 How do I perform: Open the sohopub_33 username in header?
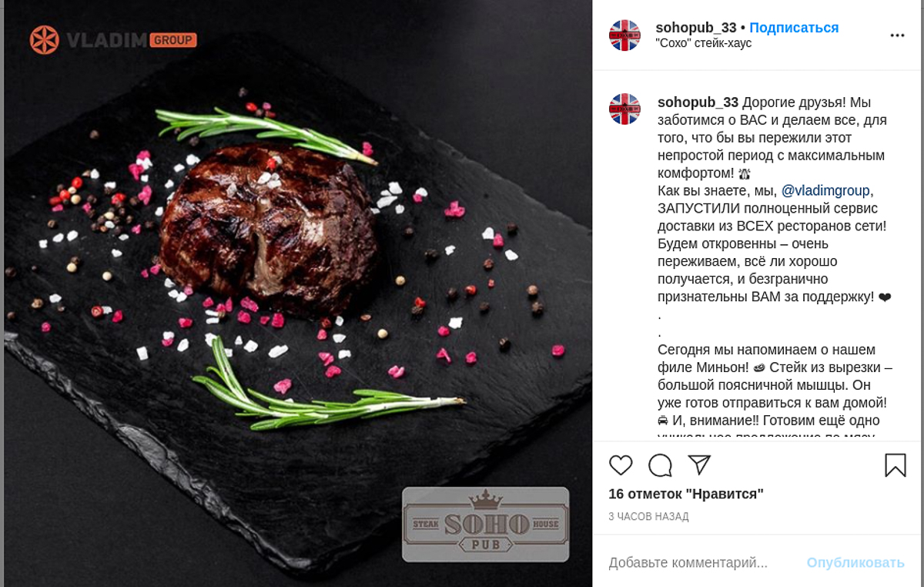pos(696,28)
